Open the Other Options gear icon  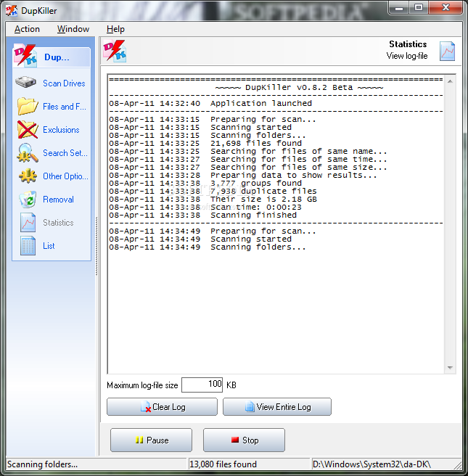point(28,176)
